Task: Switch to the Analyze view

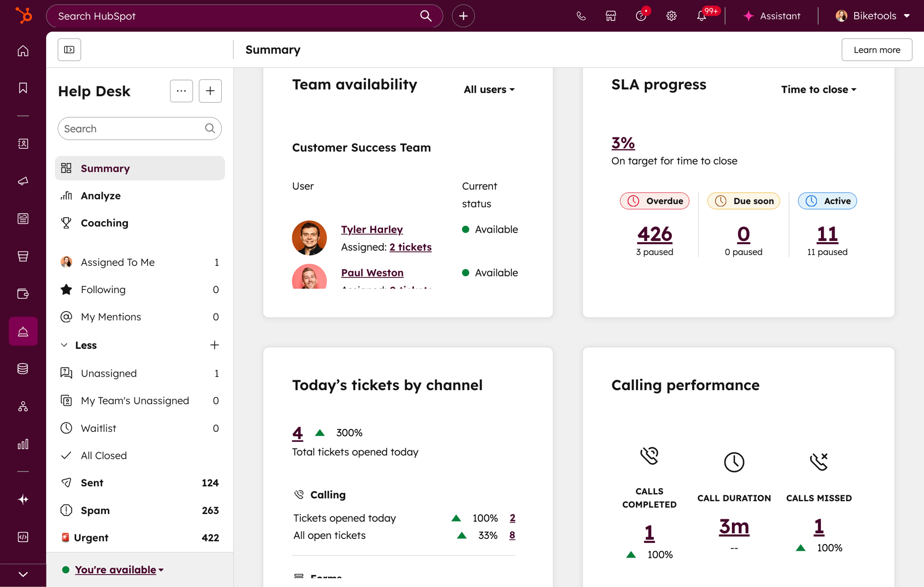Action: coord(101,196)
